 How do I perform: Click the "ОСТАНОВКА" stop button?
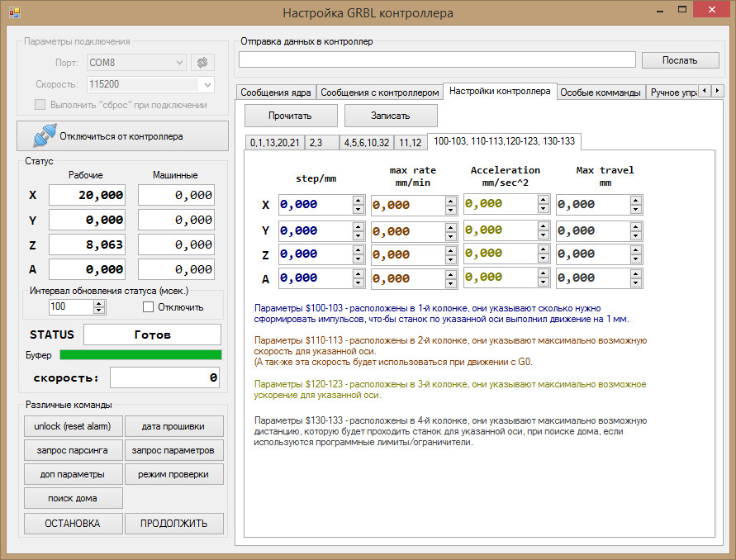point(74,524)
